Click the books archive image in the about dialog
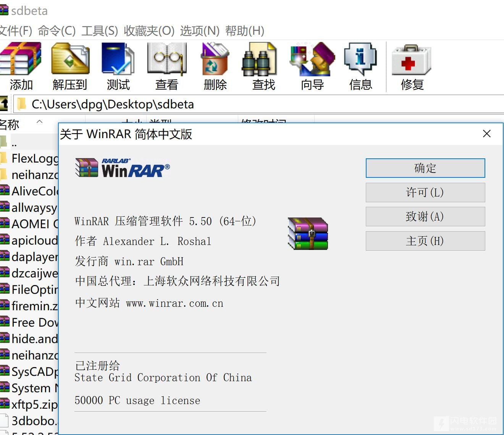Image resolution: width=504 pixels, height=435 pixels. coord(308,234)
